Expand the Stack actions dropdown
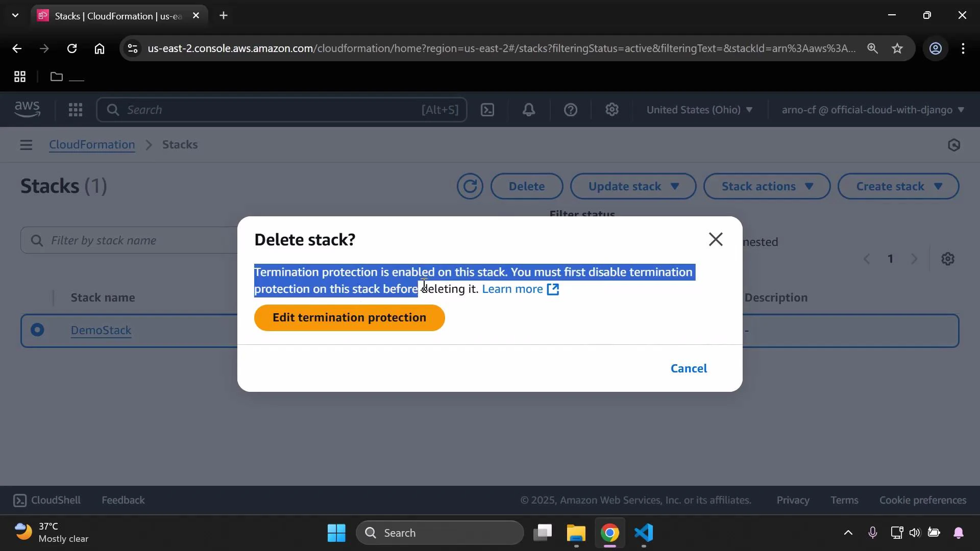The image size is (980, 551). [x=766, y=186]
